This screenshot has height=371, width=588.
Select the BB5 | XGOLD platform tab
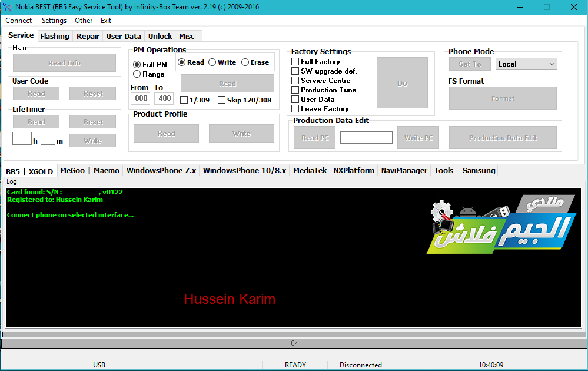click(29, 171)
